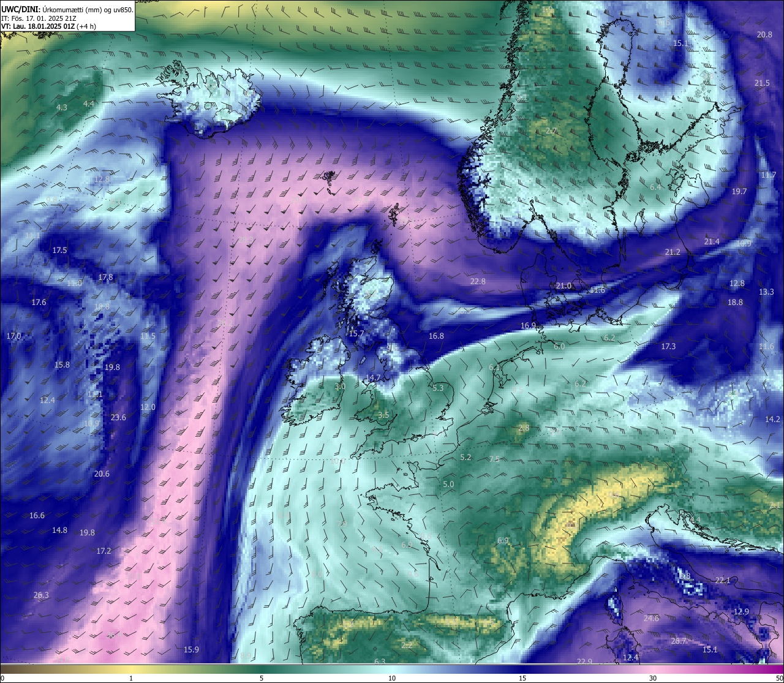Click the color scale label 1
The height and width of the screenshot is (683, 784).
pyautogui.click(x=131, y=678)
